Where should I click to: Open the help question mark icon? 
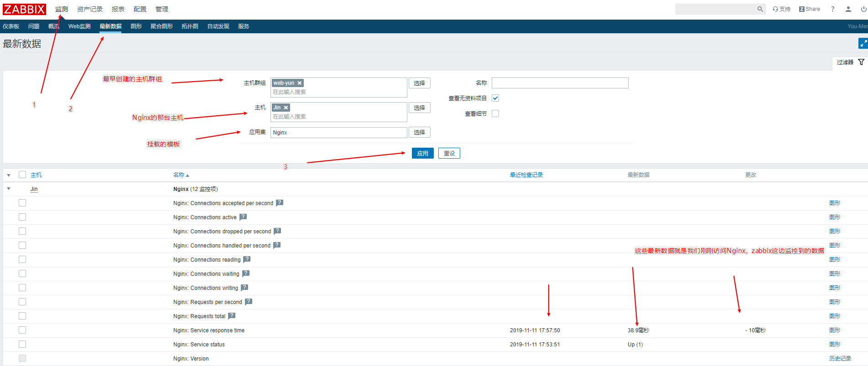click(x=832, y=9)
